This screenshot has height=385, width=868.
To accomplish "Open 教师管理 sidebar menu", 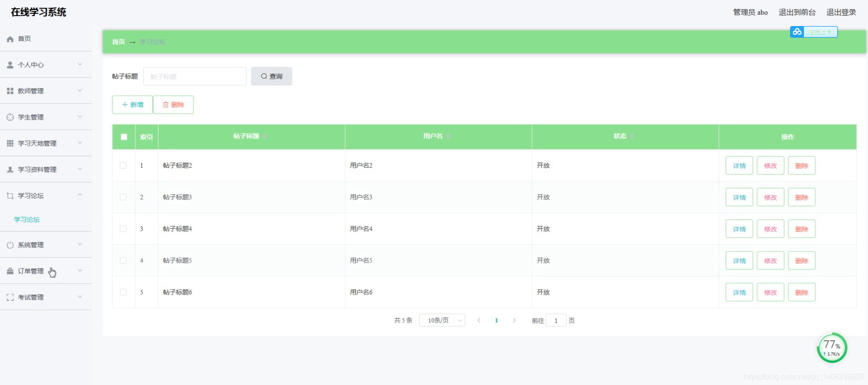I will point(46,91).
